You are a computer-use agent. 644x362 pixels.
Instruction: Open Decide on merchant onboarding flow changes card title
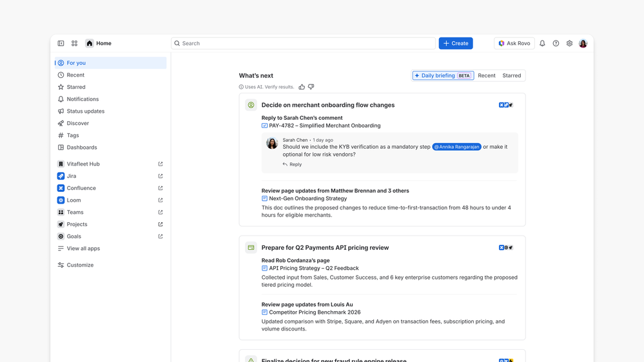(x=327, y=105)
